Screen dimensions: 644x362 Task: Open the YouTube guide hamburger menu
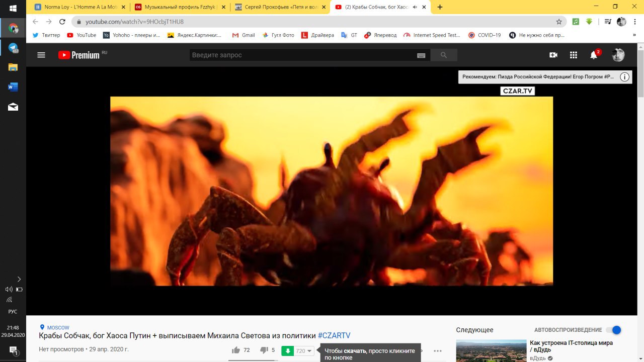41,55
